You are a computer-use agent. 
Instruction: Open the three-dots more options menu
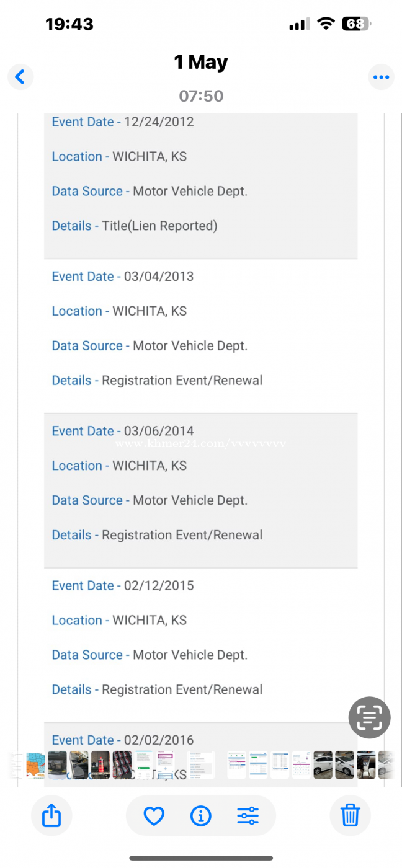[381, 77]
